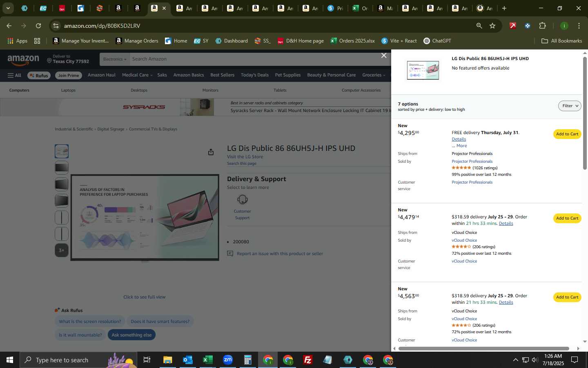Viewport: 588px width, 368px height.
Task: Click the report issue flag icon
Action: click(x=230, y=254)
